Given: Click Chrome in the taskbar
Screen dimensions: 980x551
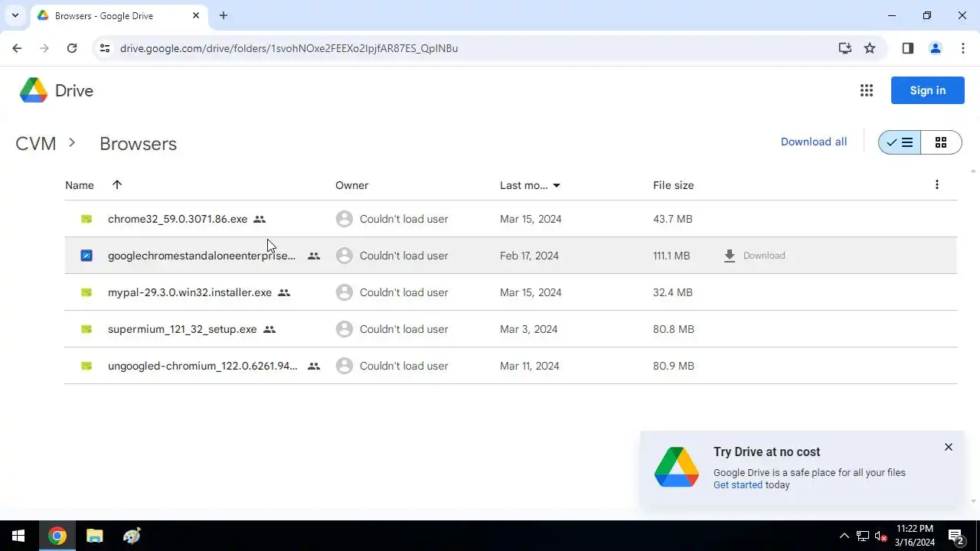Looking at the screenshot, I should (x=57, y=536).
